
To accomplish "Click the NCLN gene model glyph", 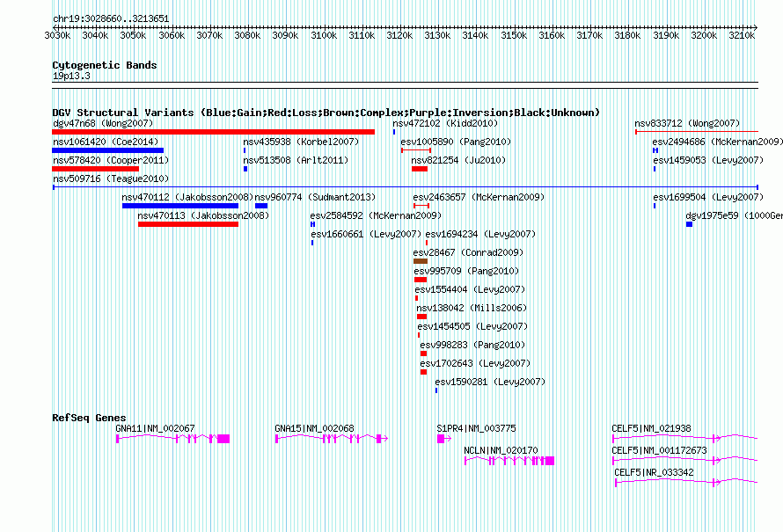I will tap(509, 461).
